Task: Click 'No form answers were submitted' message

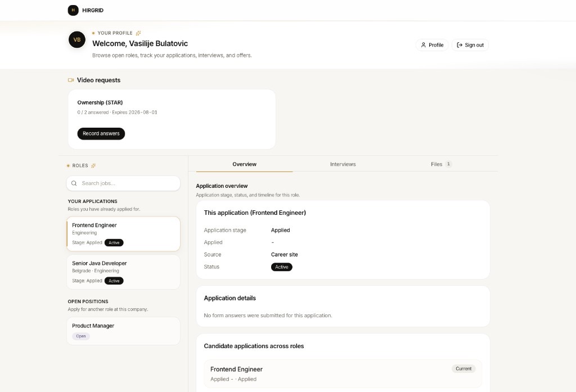Action: (x=268, y=316)
